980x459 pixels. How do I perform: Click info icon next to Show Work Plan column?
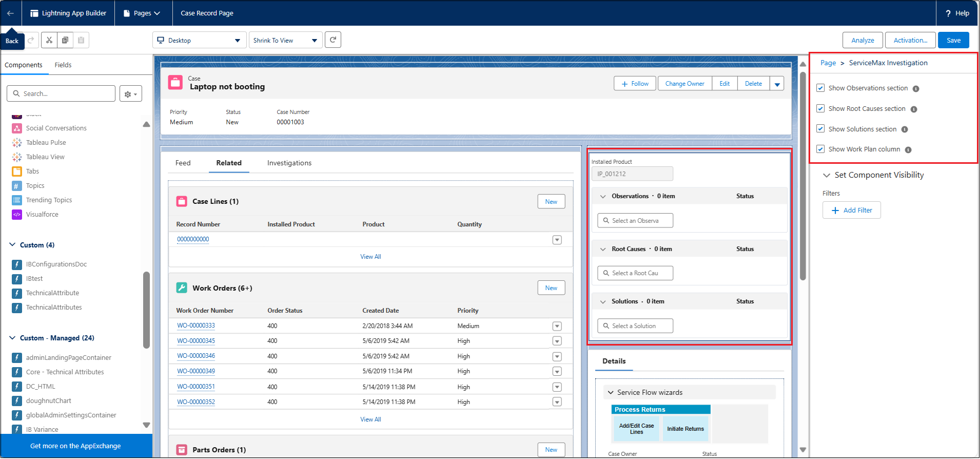908,150
